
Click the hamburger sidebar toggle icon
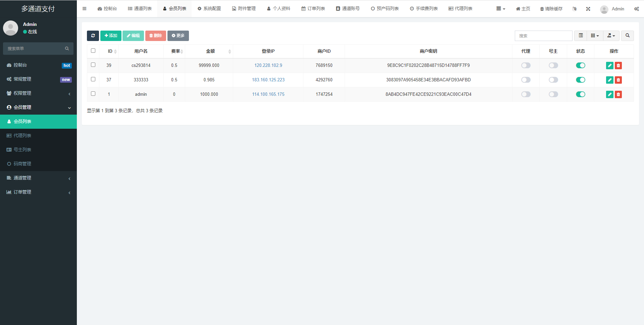click(x=85, y=9)
